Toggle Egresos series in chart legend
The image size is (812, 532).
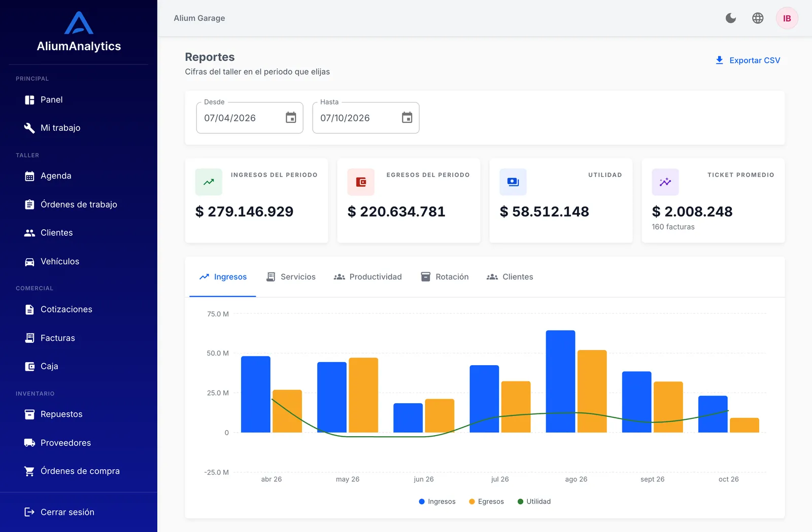[x=486, y=502]
